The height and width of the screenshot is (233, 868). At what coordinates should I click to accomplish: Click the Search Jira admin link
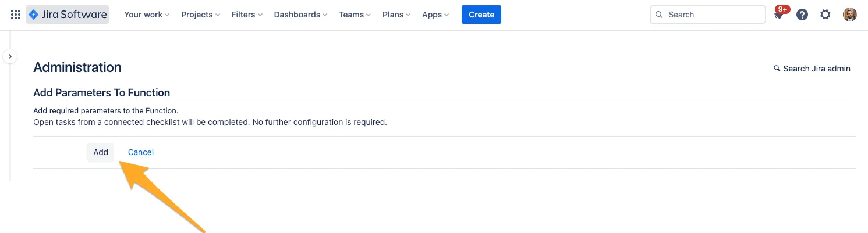click(812, 69)
